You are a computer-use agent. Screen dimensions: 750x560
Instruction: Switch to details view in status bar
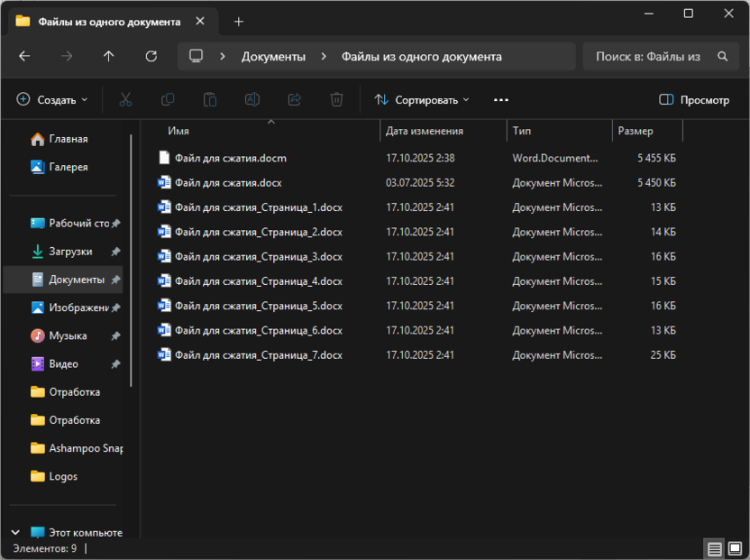tap(714, 548)
